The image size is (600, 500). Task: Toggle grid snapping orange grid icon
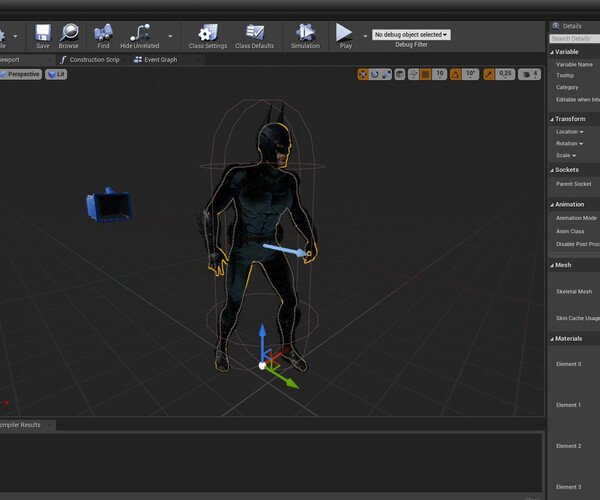pos(426,74)
